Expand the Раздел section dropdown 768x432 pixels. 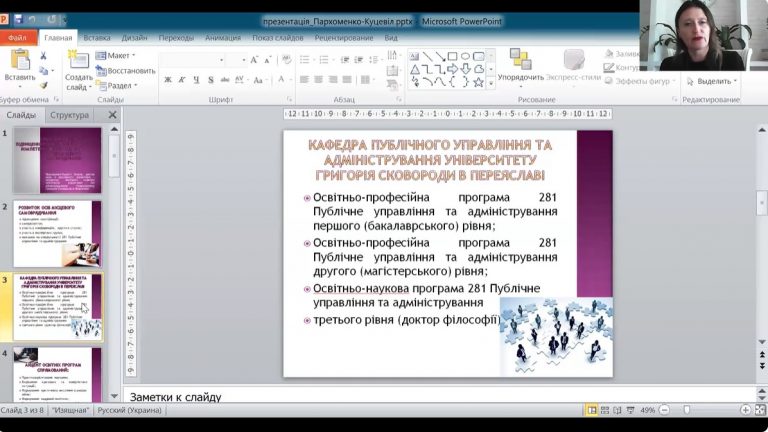(x=117, y=86)
